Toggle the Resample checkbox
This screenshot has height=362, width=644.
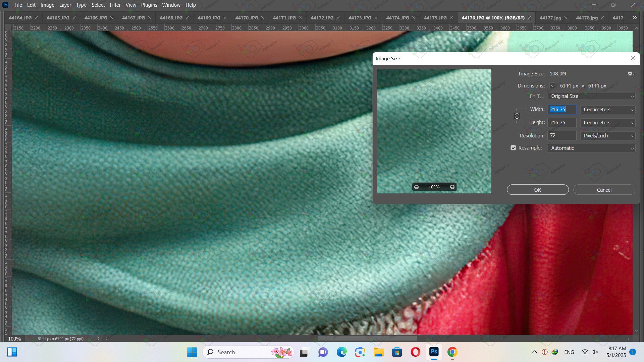click(513, 148)
